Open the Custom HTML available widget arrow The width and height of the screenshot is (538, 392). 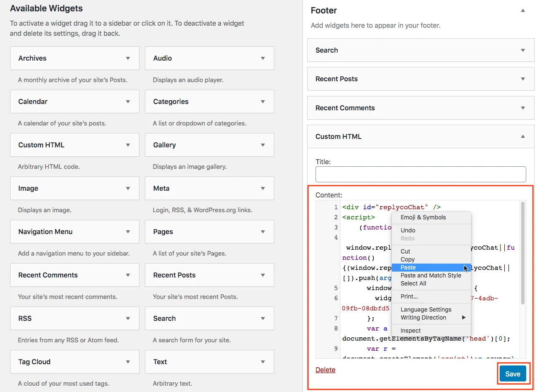coord(128,145)
